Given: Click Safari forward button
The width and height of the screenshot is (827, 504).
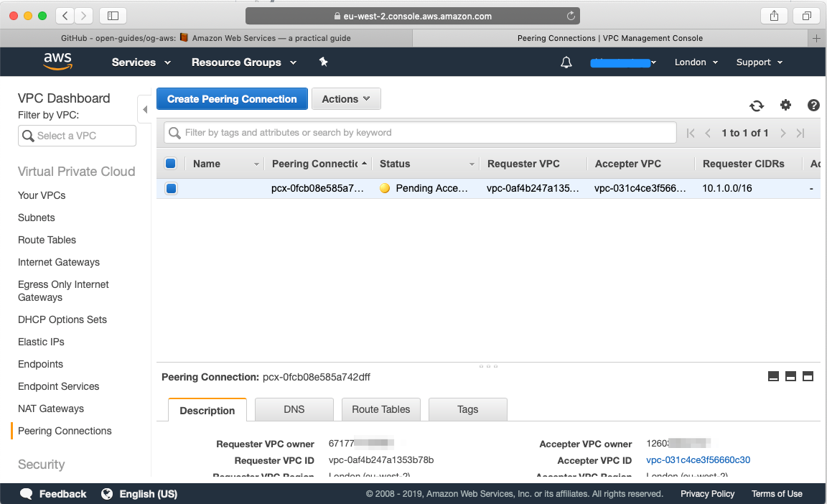Looking at the screenshot, I should tap(83, 16).
